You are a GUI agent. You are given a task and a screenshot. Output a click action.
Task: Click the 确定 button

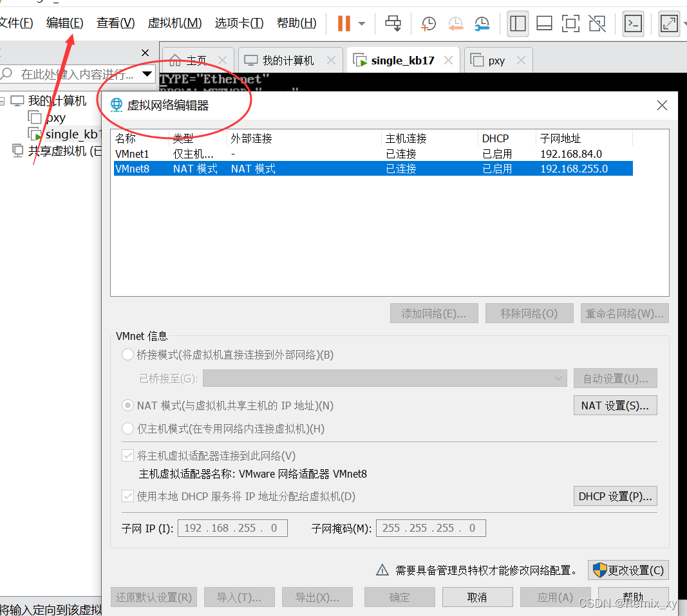pyautogui.click(x=400, y=597)
